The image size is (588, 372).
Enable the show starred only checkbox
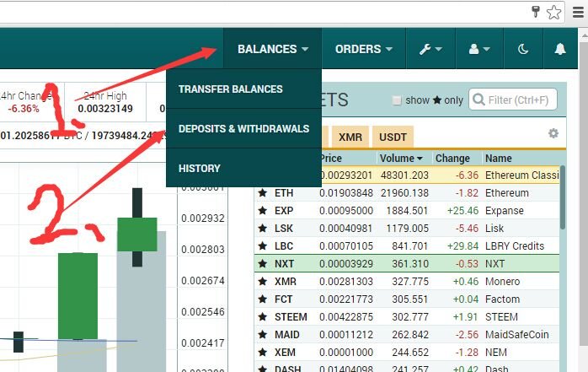[397, 100]
